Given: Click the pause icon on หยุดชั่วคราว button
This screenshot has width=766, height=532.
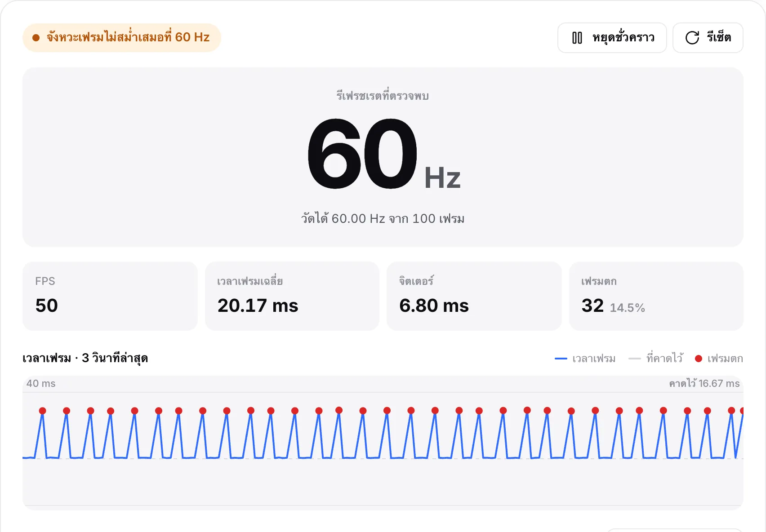Looking at the screenshot, I should (577, 38).
